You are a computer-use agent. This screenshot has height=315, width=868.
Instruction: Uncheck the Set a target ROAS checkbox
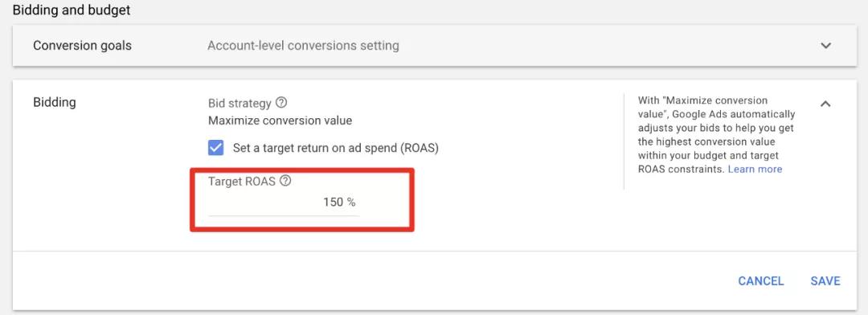tap(216, 149)
